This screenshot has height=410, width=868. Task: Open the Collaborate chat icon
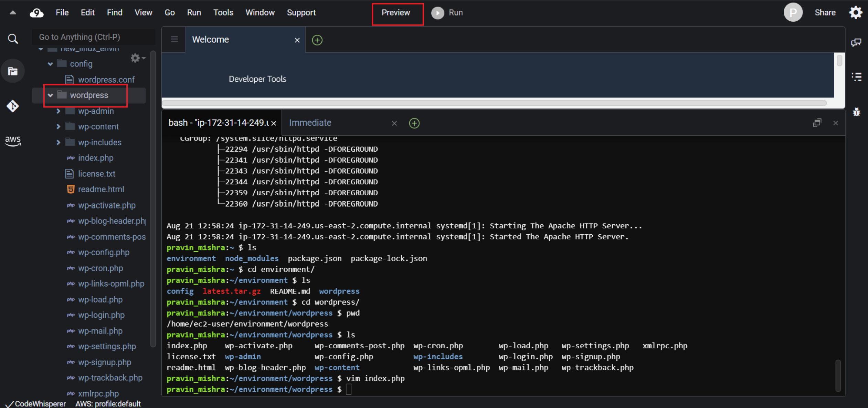pyautogui.click(x=856, y=42)
